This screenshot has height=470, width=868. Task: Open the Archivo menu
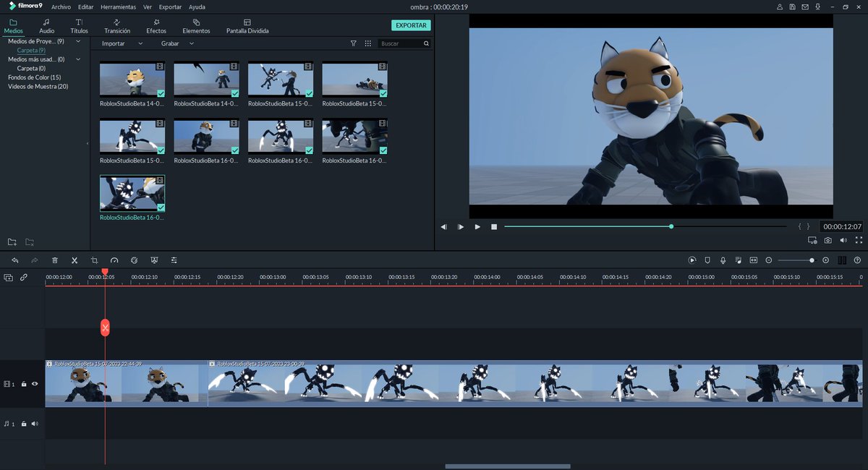click(x=61, y=7)
